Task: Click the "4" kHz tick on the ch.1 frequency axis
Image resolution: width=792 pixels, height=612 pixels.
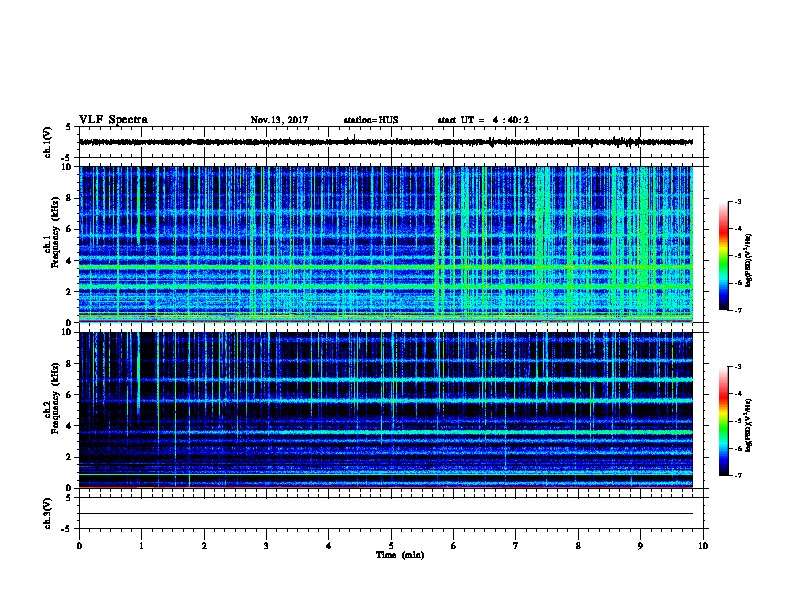Action: (69, 261)
